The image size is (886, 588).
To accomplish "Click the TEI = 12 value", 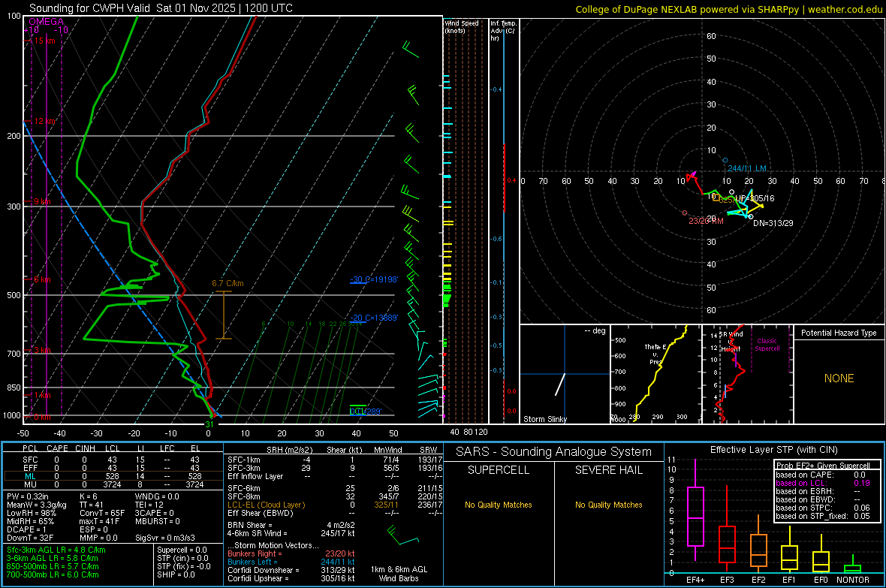I will point(149,505).
